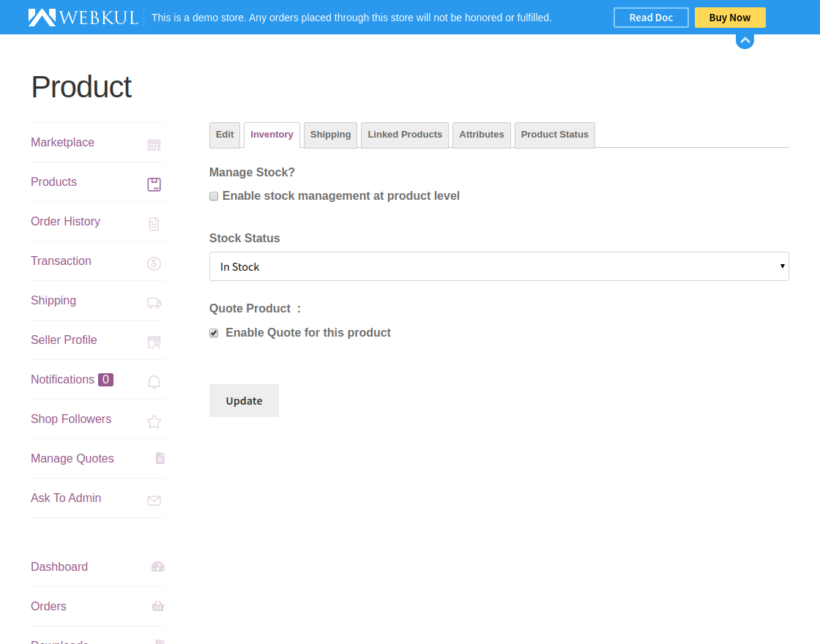The width and height of the screenshot is (820, 644).
Task: Click the Buy Now button
Action: pyautogui.click(x=730, y=18)
